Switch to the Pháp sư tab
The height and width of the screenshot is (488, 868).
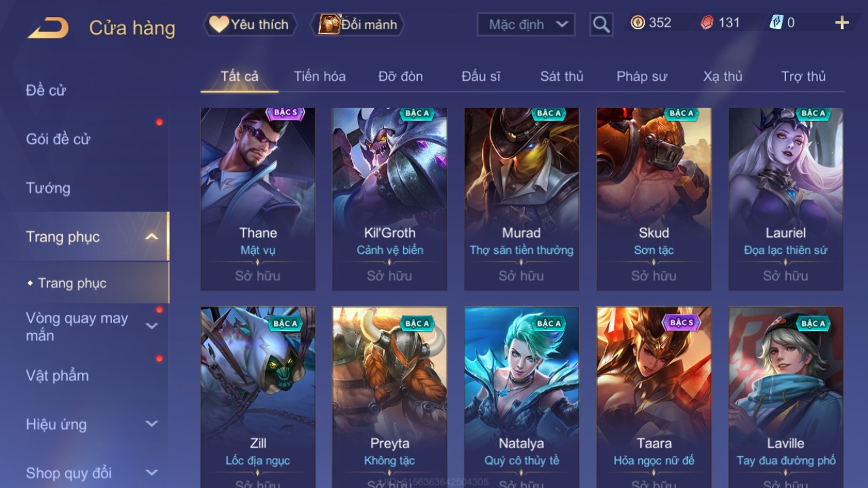point(642,76)
